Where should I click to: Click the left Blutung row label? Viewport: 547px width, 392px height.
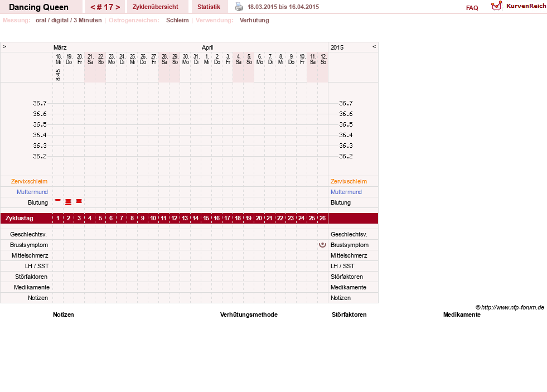click(x=38, y=202)
